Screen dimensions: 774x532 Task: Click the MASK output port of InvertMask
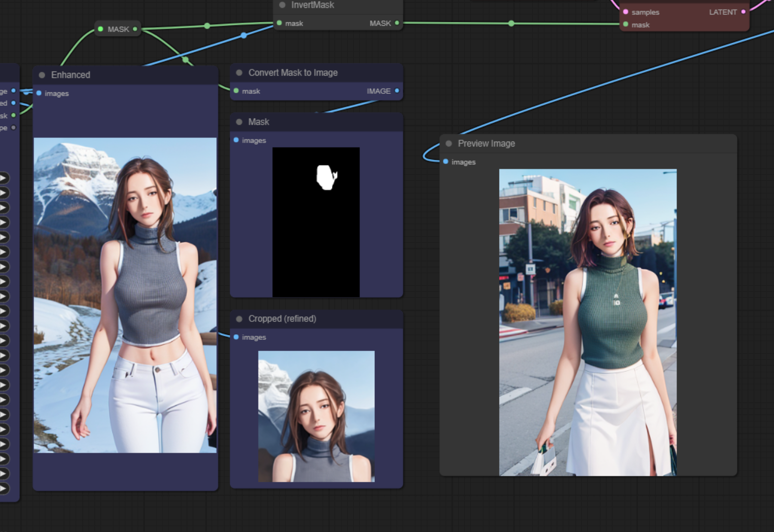(397, 23)
